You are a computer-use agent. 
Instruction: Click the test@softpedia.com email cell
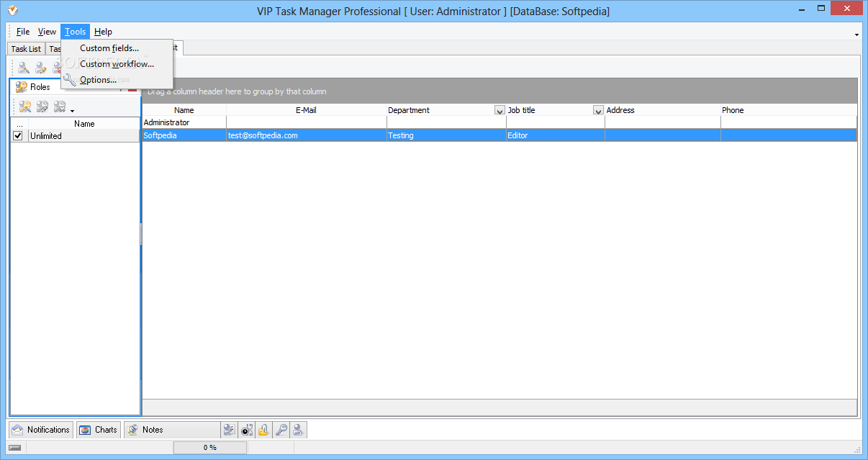click(x=306, y=135)
